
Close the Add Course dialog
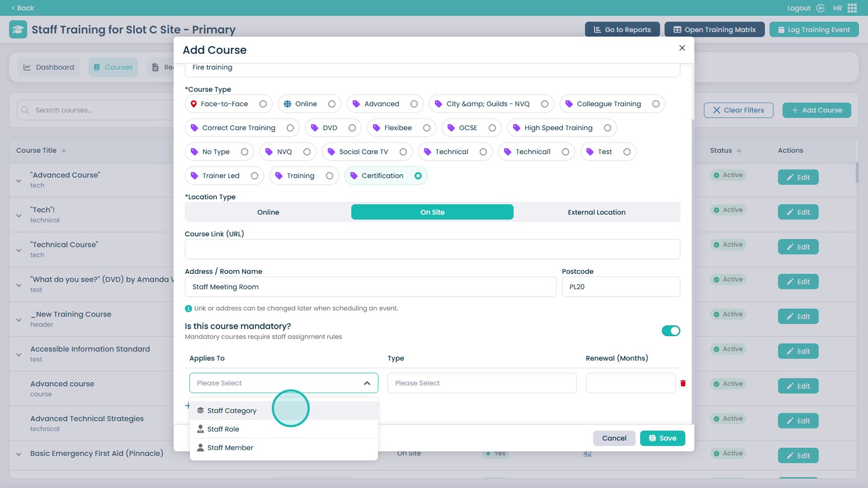(682, 48)
